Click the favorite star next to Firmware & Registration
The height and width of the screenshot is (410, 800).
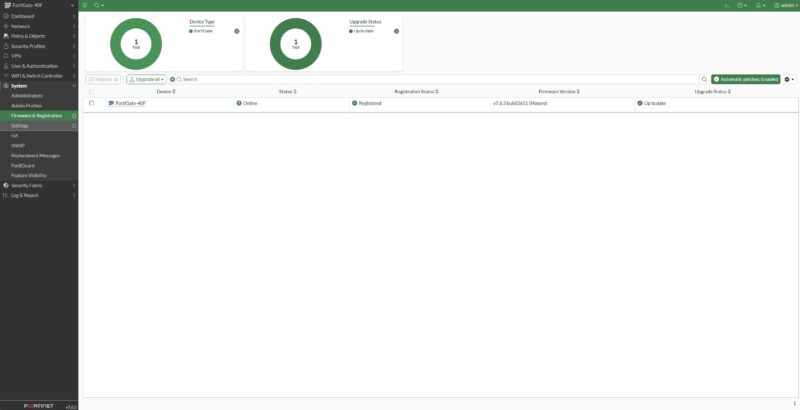pyautogui.click(x=74, y=116)
